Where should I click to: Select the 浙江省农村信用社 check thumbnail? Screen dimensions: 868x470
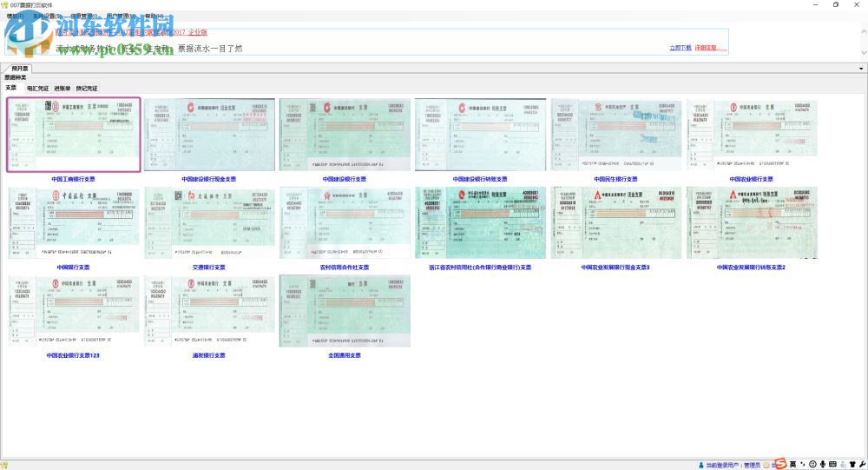pyautogui.click(x=480, y=222)
